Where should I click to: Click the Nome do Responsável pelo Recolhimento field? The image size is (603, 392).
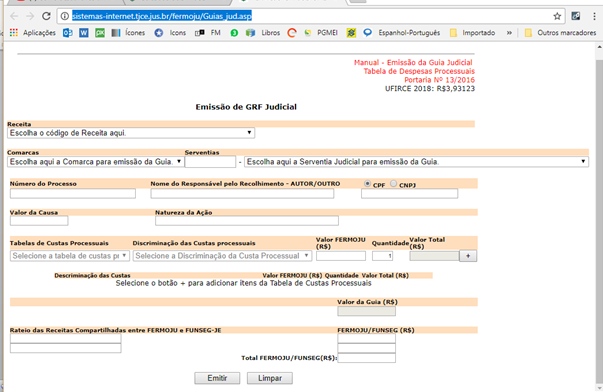point(242,193)
